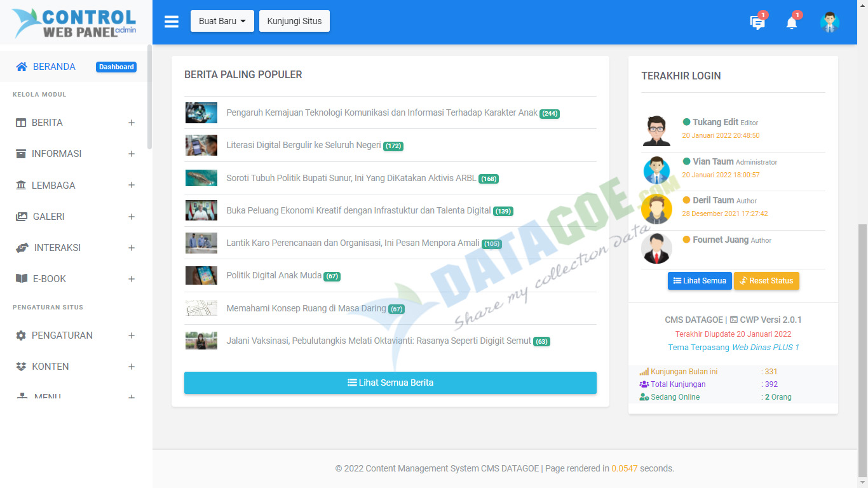Click the Galeri image icon
Image resolution: width=868 pixels, height=488 pixels.
22,217
